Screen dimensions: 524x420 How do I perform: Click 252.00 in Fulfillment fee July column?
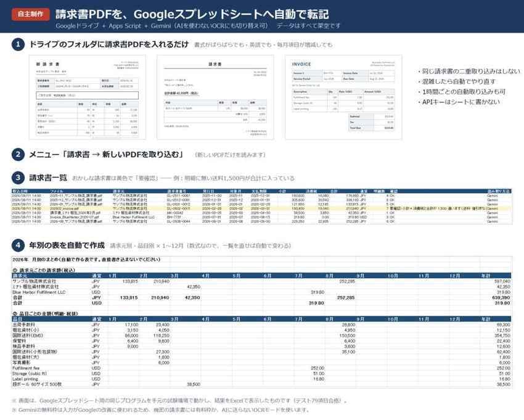[x=317, y=368]
